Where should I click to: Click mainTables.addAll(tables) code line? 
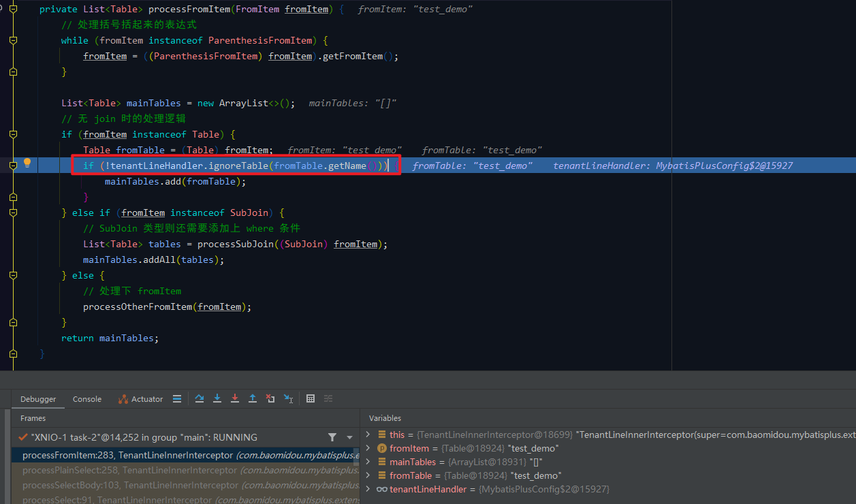point(153,259)
